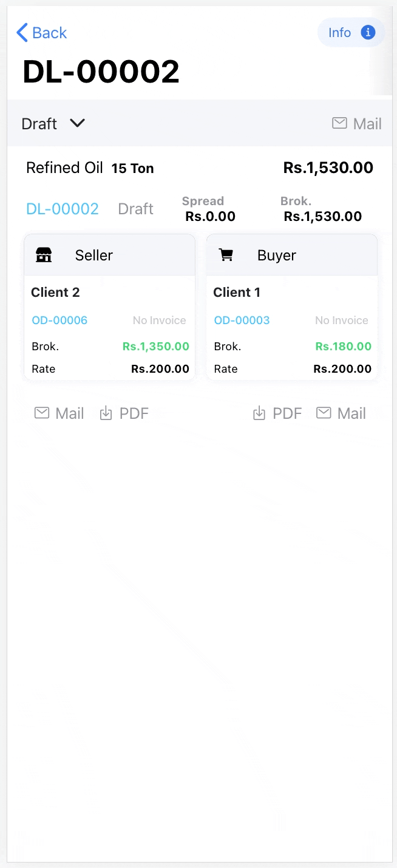Select the Buyer card header
Viewport: 397px width, 868px height.
click(276, 255)
